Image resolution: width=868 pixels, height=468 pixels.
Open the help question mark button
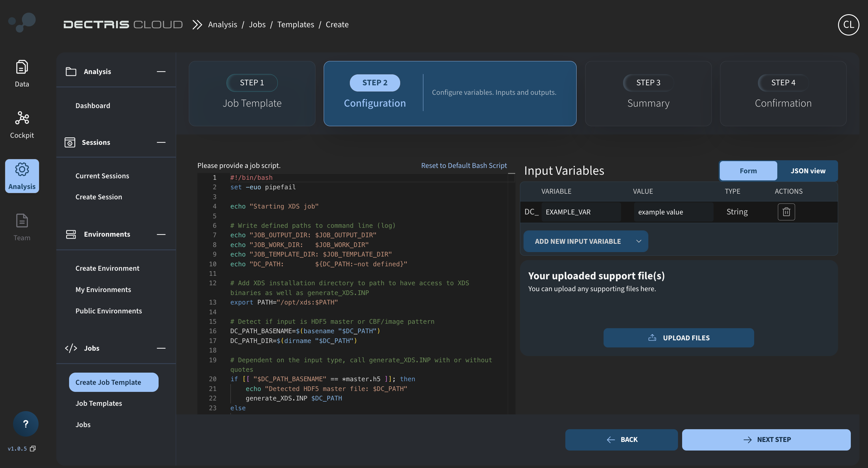point(25,424)
